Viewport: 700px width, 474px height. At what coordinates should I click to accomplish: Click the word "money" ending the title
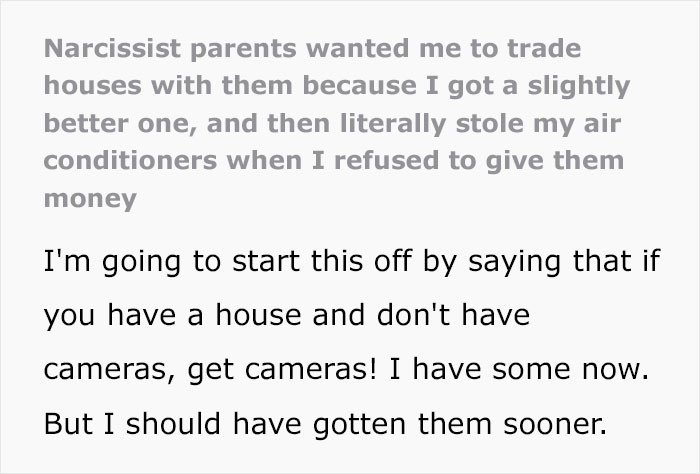coord(90,197)
